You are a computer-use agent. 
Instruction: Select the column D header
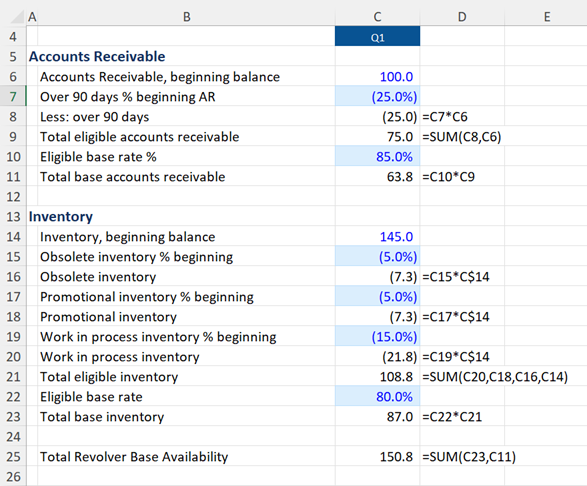462,17
